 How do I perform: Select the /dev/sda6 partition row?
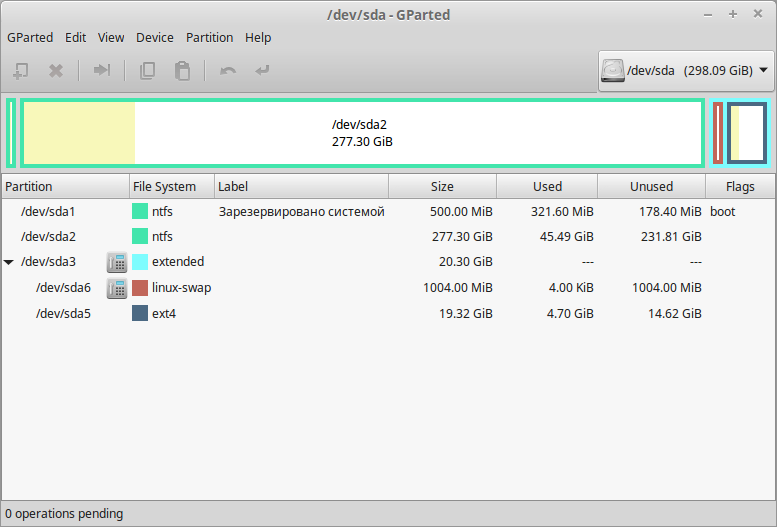[388, 288]
